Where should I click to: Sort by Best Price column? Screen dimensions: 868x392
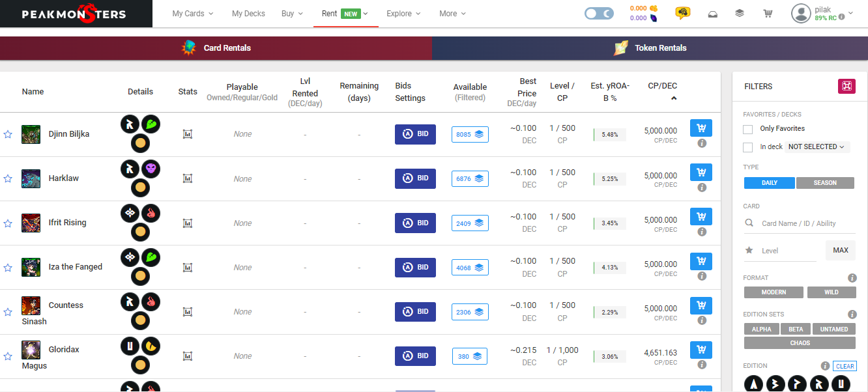click(523, 92)
